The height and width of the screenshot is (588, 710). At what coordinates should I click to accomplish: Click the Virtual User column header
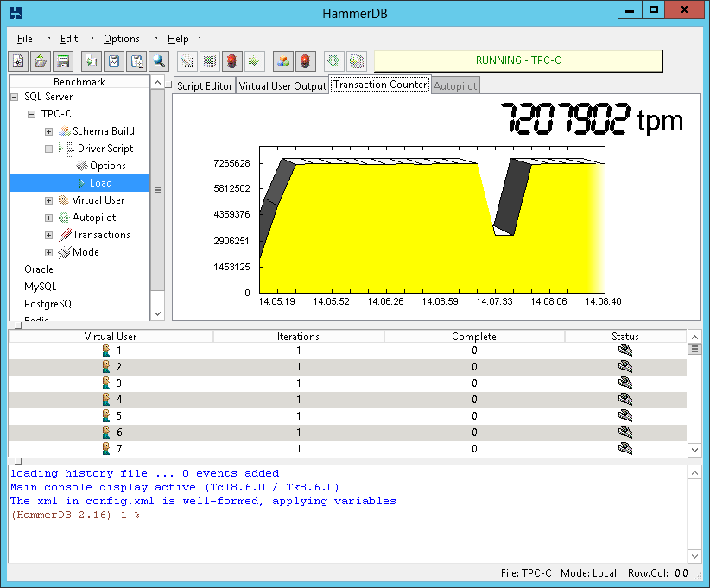pos(111,337)
